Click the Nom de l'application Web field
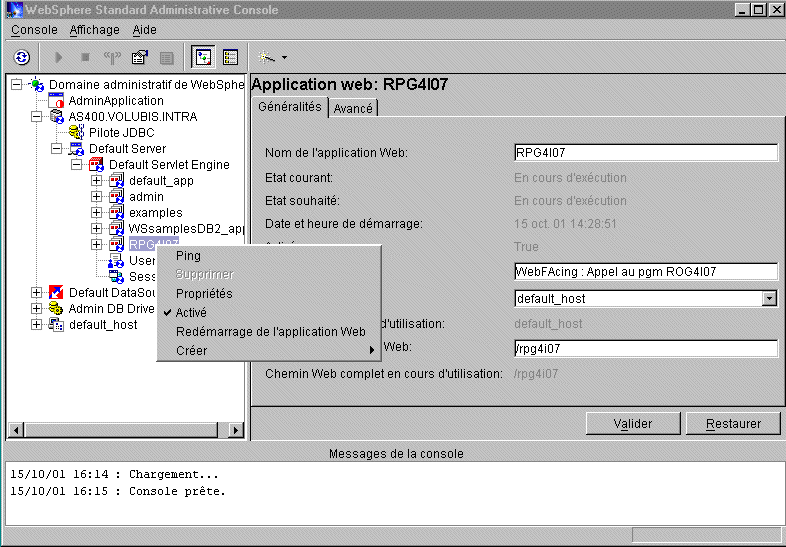The height and width of the screenshot is (547, 786). point(646,152)
